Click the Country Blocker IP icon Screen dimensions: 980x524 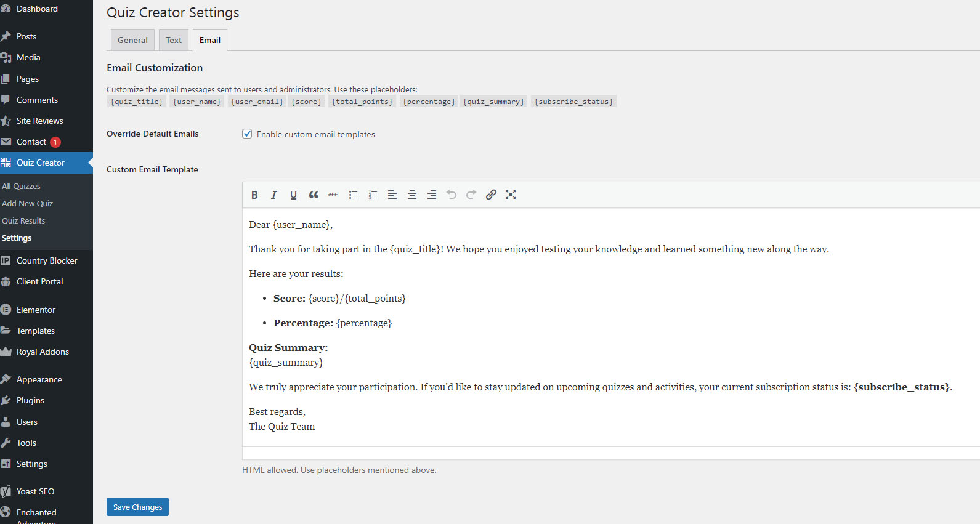click(6, 260)
